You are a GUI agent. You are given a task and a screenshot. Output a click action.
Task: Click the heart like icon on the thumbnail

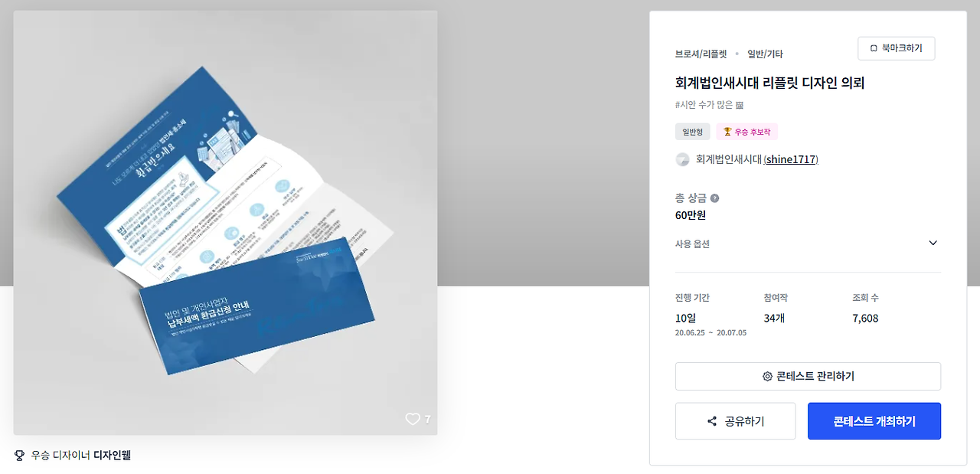click(413, 419)
